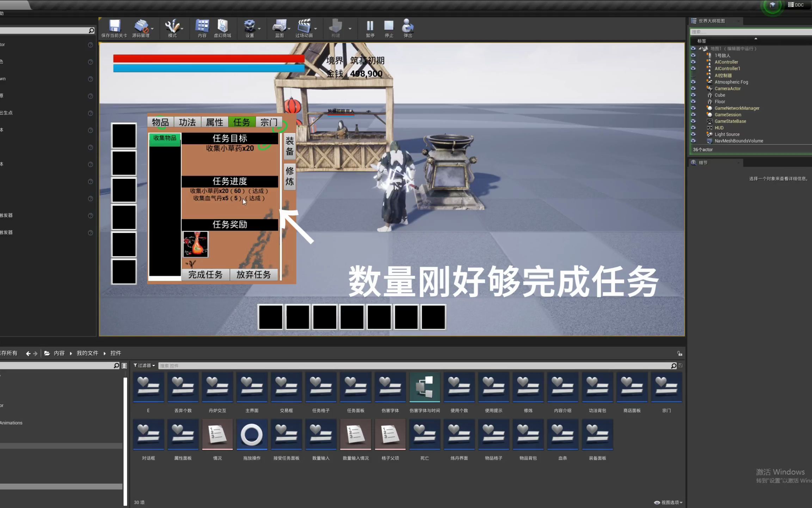Open the 设置 settings dropdown arrow
The width and height of the screenshot is (812, 508).
click(259, 29)
